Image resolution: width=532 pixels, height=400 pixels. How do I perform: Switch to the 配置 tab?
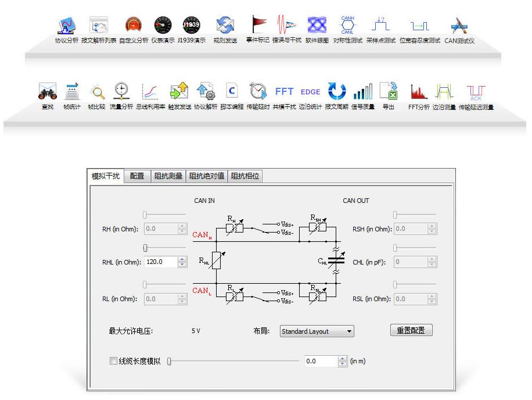click(137, 176)
